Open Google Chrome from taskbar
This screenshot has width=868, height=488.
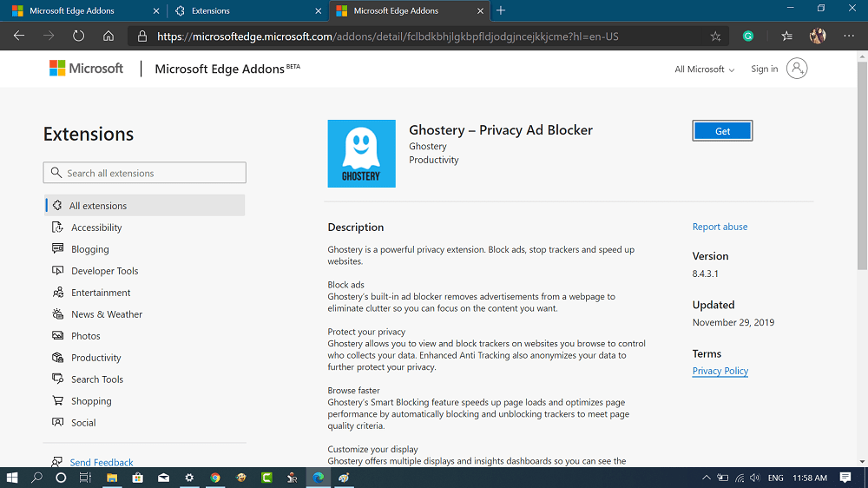coord(215,478)
